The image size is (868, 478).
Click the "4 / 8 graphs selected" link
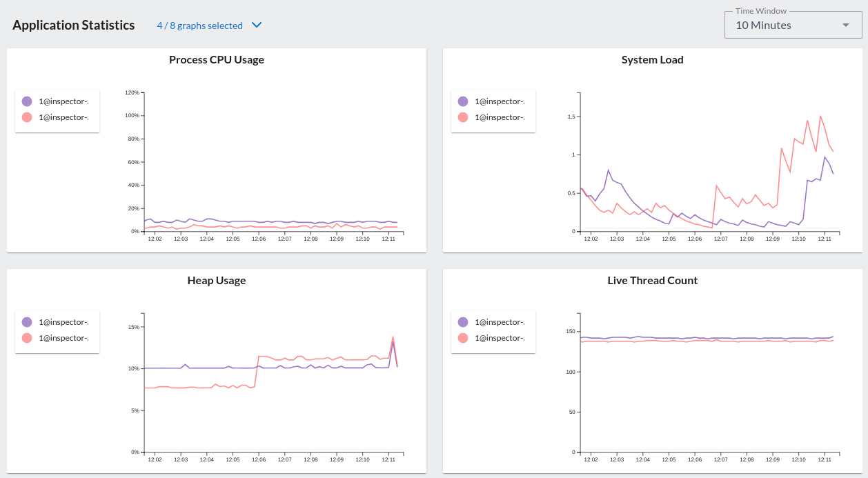point(199,25)
